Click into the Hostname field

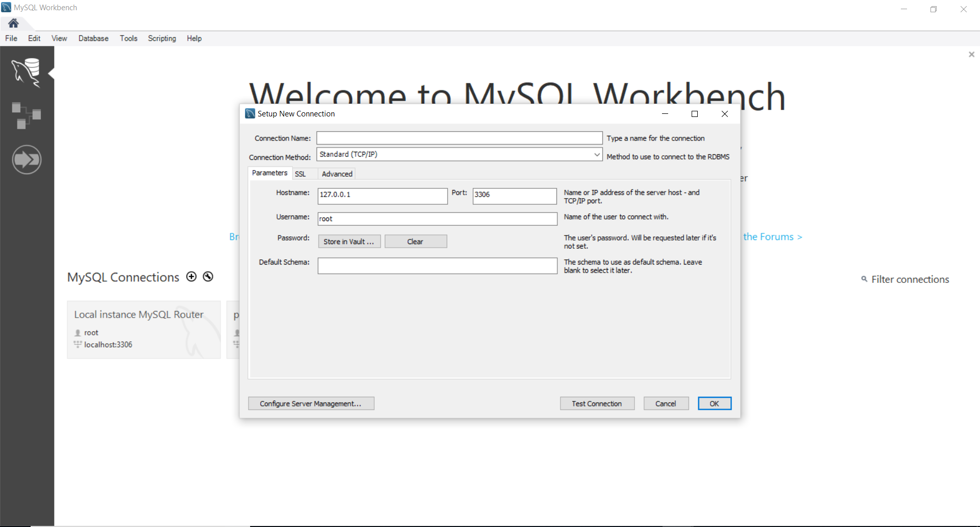tap(382, 196)
